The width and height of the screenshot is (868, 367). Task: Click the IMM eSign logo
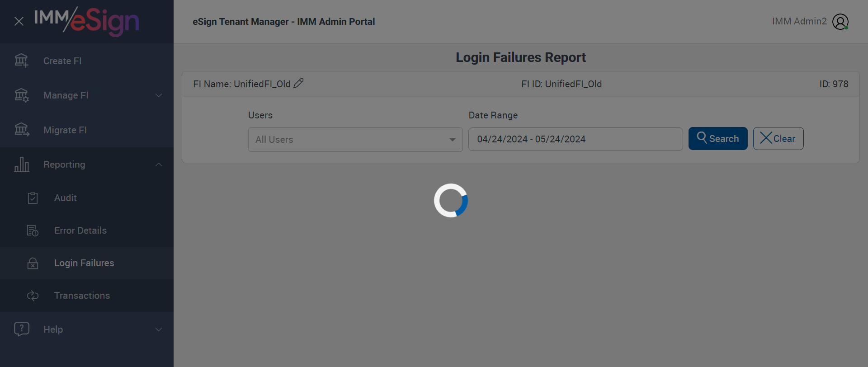click(86, 21)
